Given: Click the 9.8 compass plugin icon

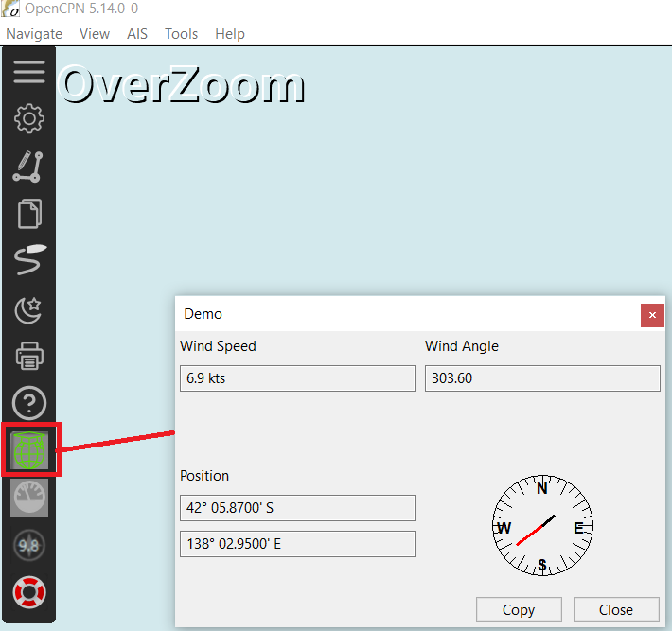Looking at the screenshot, I should point(29,545).
